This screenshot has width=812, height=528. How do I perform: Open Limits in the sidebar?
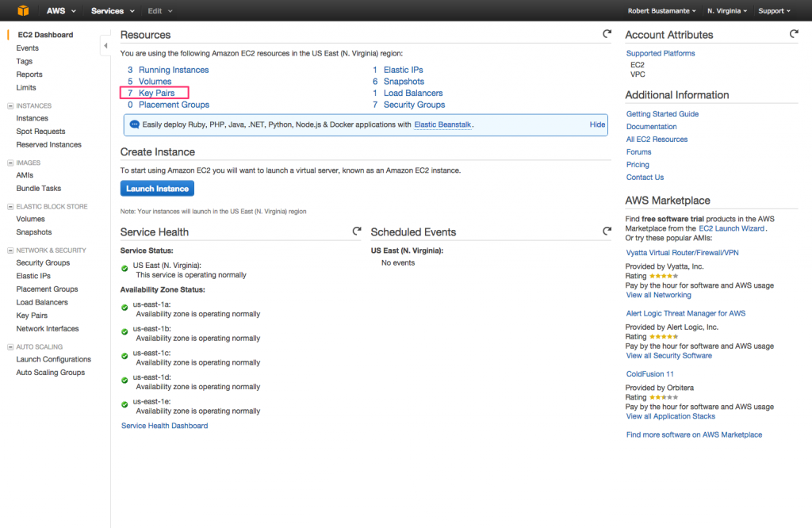26,87
